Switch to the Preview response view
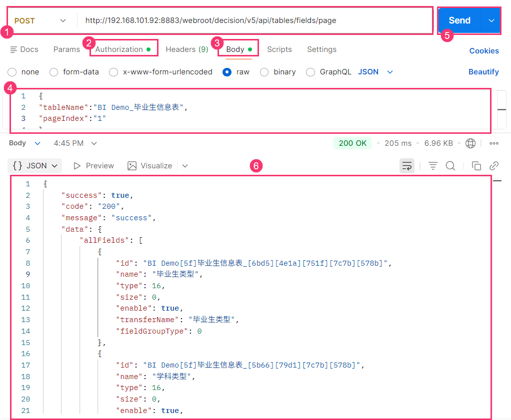 click(x=93, y=166)
